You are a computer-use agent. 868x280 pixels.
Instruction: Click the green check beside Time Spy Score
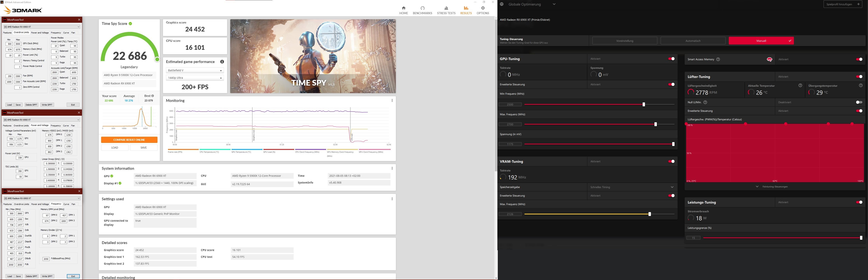[x=130, y=24]
